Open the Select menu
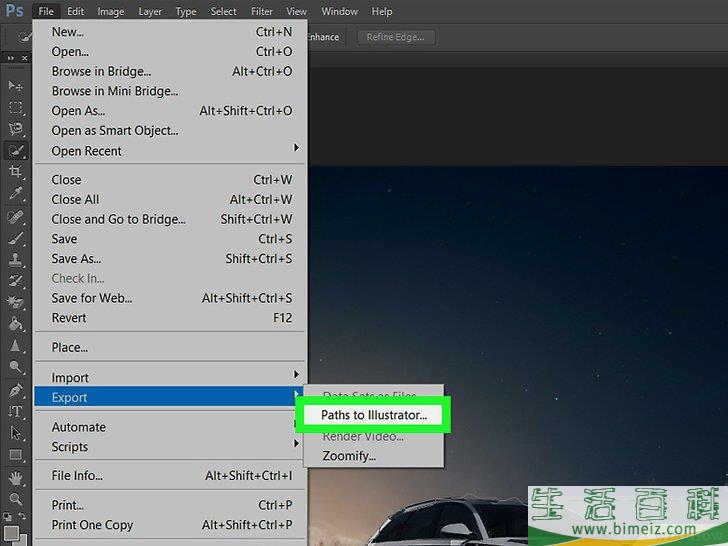Screen dimensions: 728x546 [223, 11]
